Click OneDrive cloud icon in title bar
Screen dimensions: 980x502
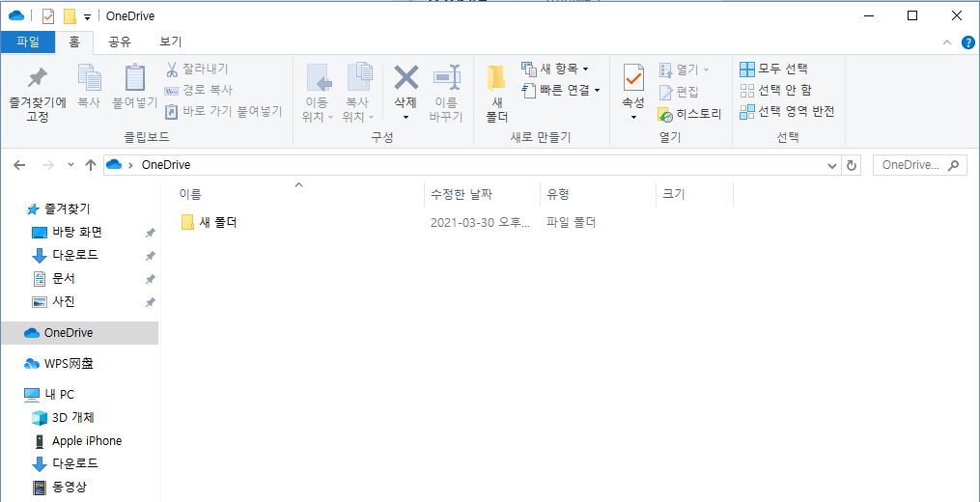[16, 15]
